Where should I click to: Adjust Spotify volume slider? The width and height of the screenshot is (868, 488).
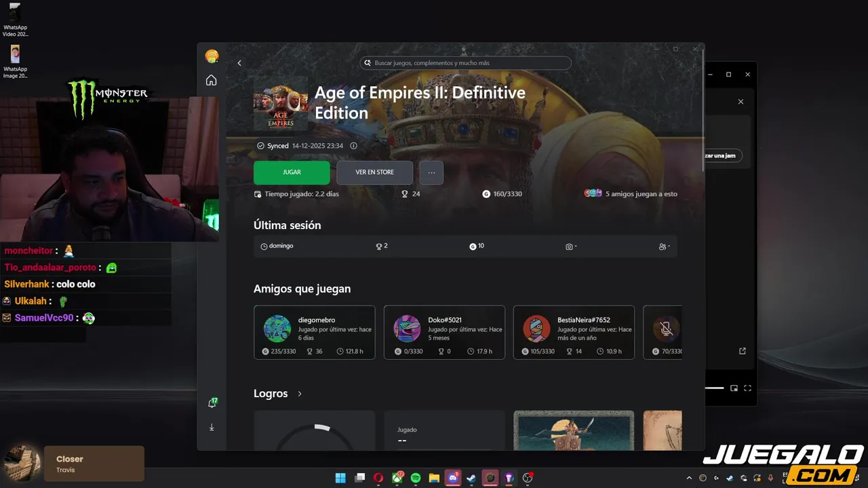tap(715, 388)
